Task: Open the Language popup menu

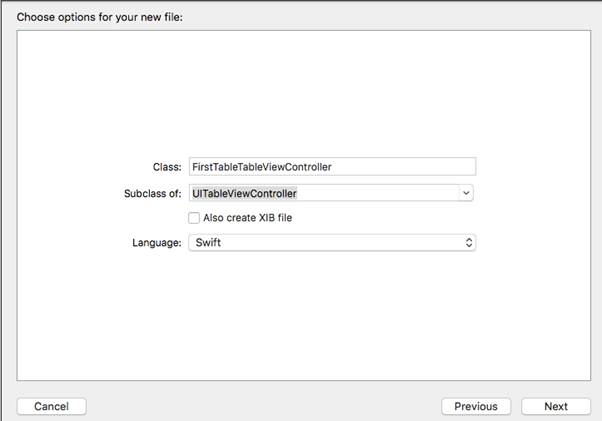Action: (330, 242)
